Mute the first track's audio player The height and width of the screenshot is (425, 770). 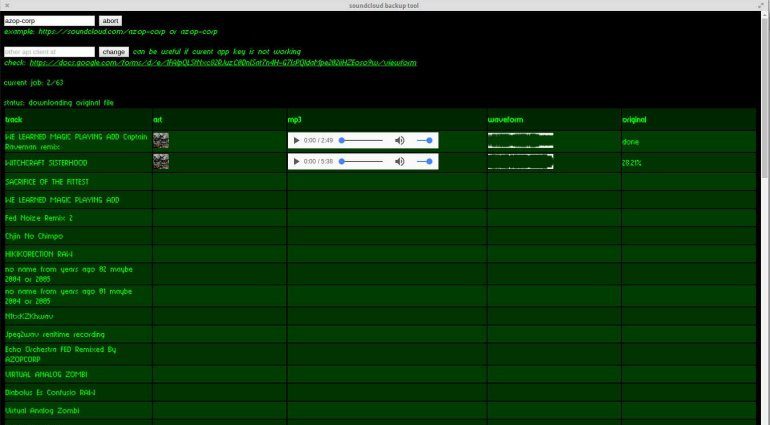click(x=400, y=141)
